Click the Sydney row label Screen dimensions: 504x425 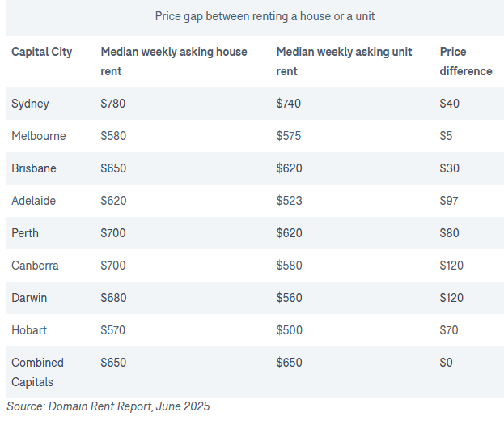(31, 104)
